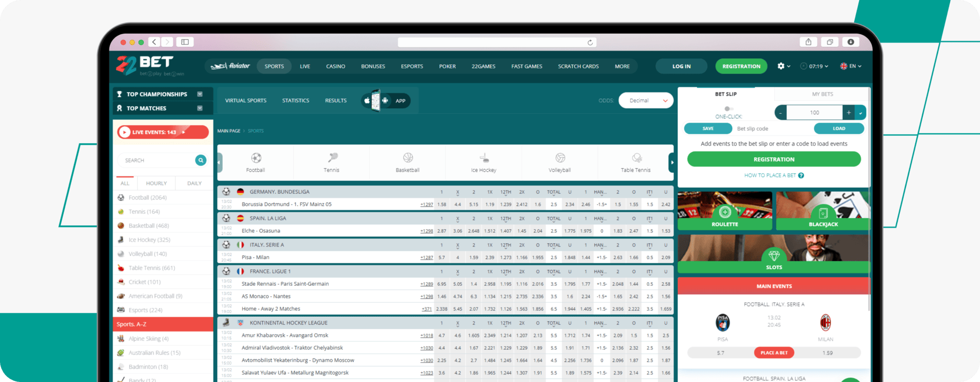Click the Milan team crest
The width and height of the screenshot is (980, 382).
click(825, 323)
